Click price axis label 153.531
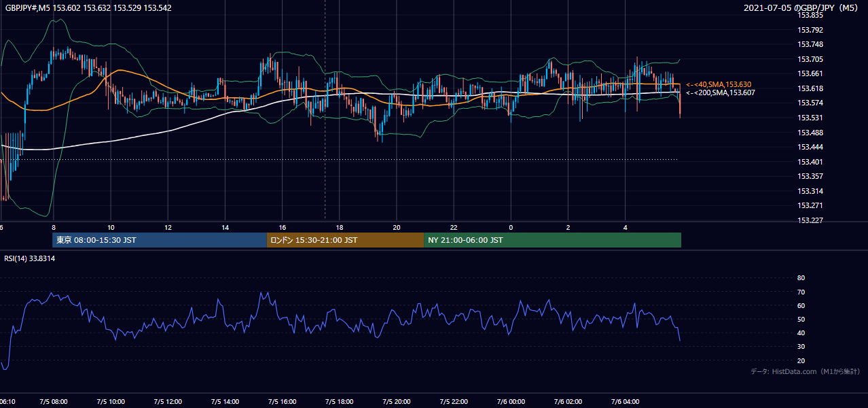The width and height of the screenshot is (868, 408). (810, 118)
